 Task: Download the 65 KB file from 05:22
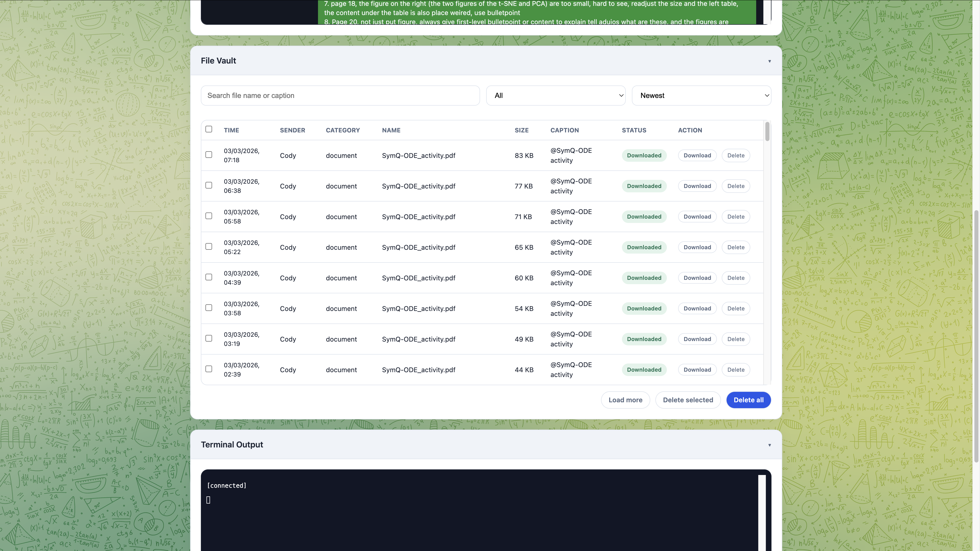(x=697, y=247)
